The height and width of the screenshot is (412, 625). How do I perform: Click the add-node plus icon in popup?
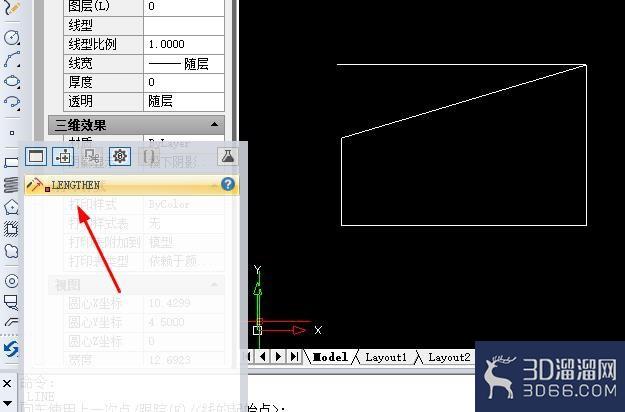coord(63,156)
